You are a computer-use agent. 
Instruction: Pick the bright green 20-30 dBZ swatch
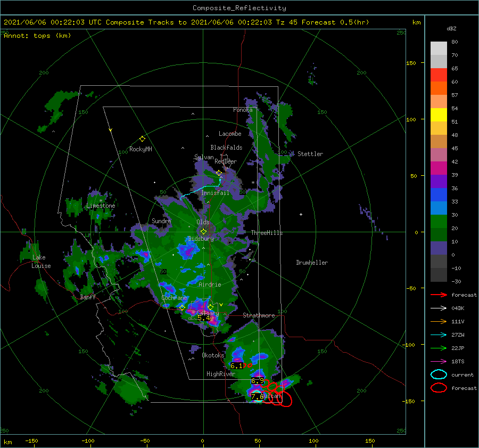[x=439, y=222]
